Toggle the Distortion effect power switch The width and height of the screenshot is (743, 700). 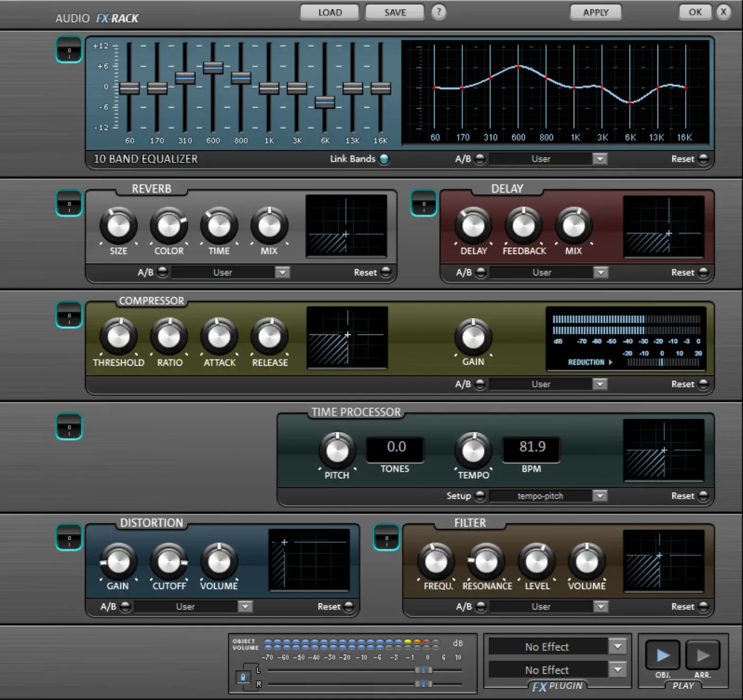coord(69,538)
